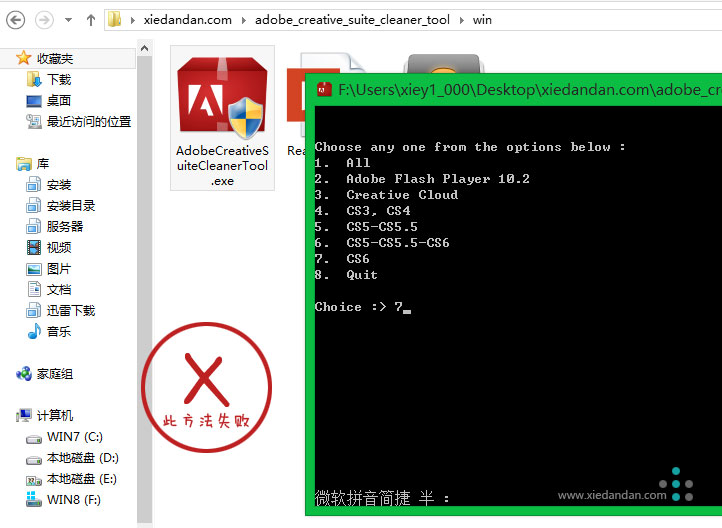Open 桌面 desktop in sidebar

click(58, 100)
